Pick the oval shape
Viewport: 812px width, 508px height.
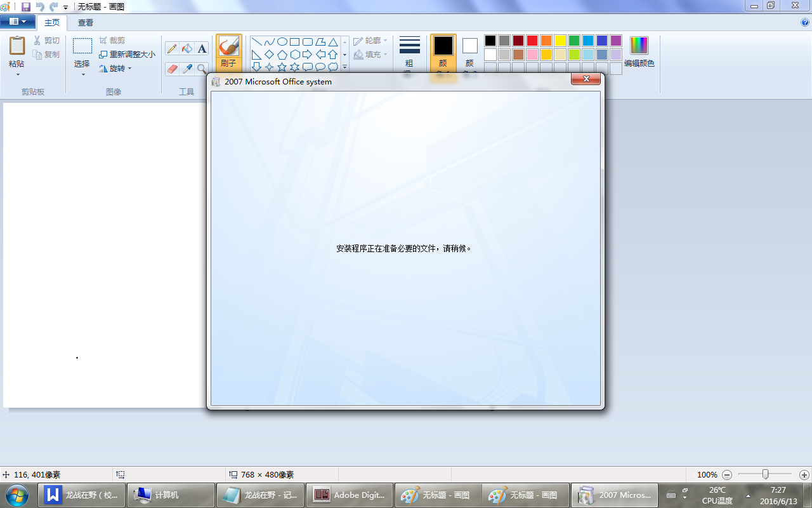282,42
